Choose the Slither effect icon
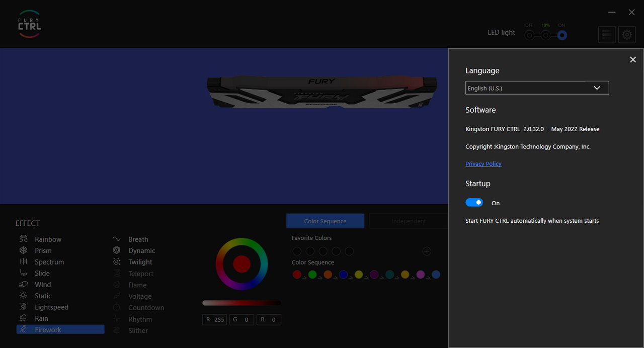 (x=117, y=330)
